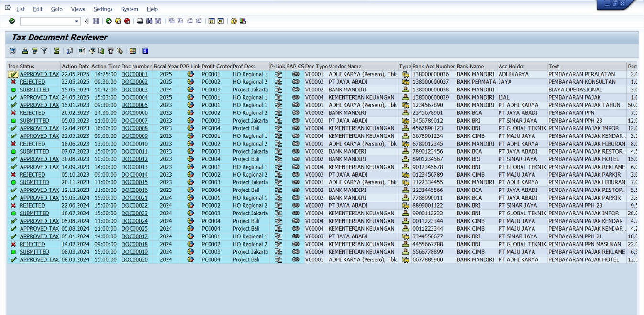This screenshot has height=315, width=644.
Task: Open the Goto menu
Action: [x=56, y=9]
